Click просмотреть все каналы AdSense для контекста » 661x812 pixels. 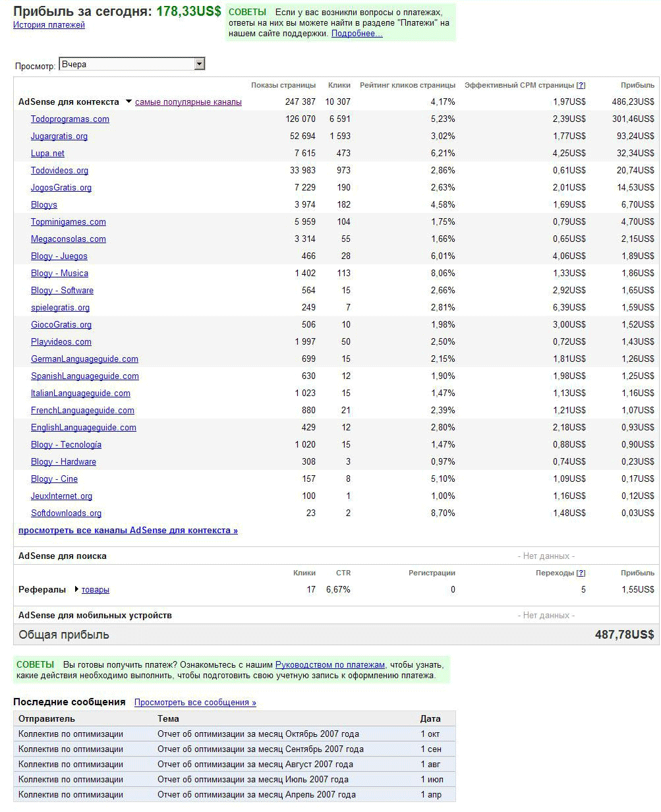pyautogui.click(x=128, y=531)
